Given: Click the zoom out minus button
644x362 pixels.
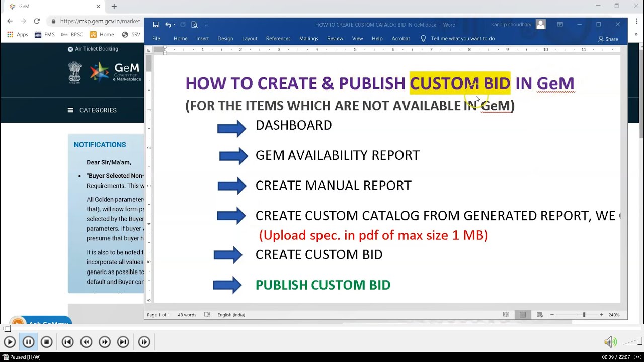Looking at the screenshot, I should pyautogui.click(x=552, y=315).
